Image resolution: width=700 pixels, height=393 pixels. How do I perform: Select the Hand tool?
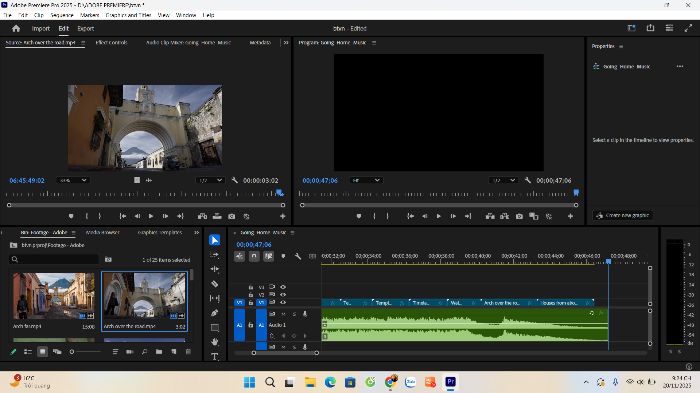(x=215, y=342)
